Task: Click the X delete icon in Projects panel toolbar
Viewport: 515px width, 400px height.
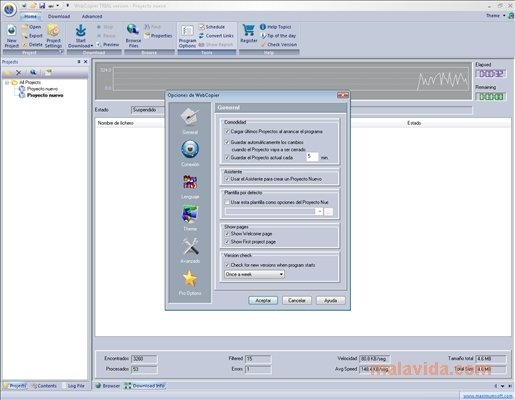Action: pyautogui.click(x=19, y=72)
